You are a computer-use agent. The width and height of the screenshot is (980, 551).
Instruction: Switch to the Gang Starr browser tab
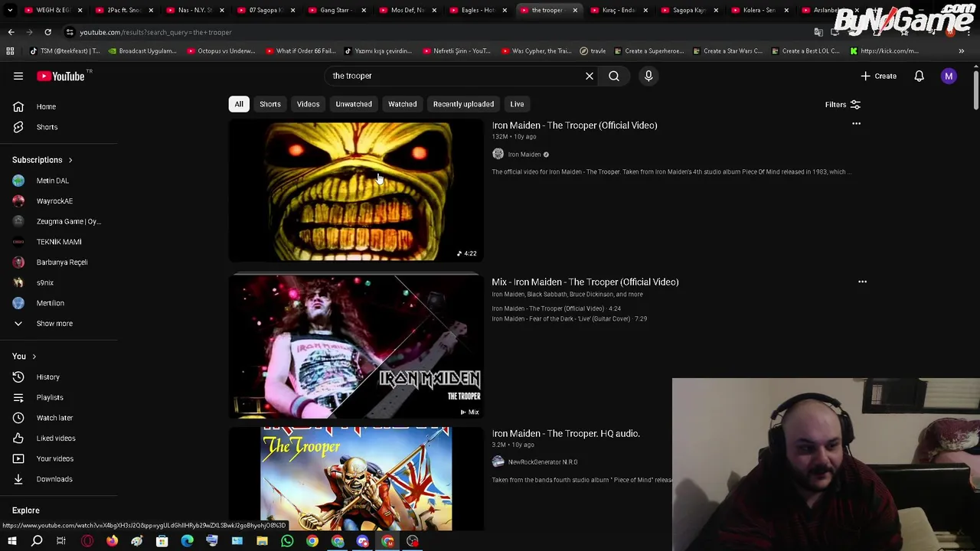click(335, 10)
